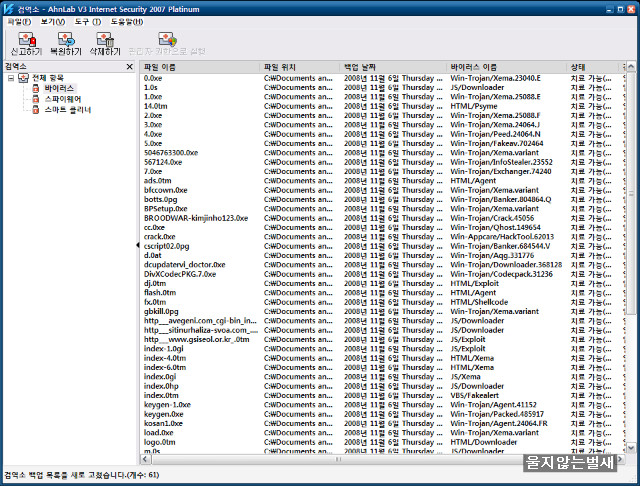
Task: Open the 도움말(H) menu
Action: (127, 22)
